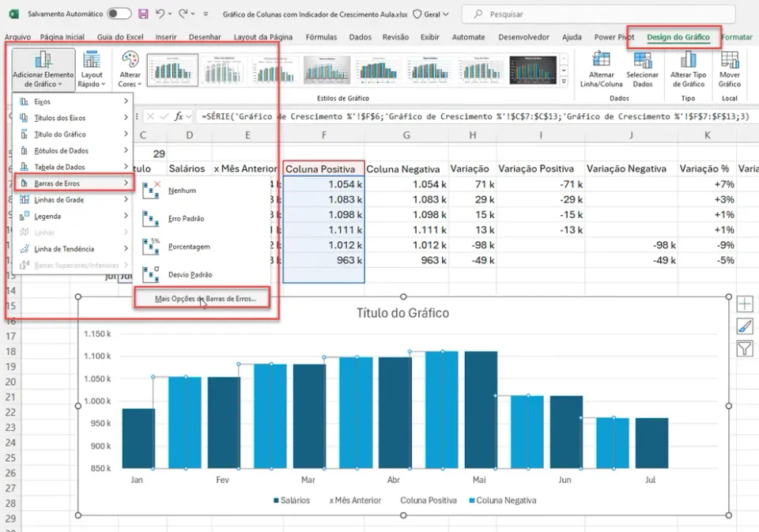
Task: Expand the chart styles gallery arrow
Action: (564, 81)
